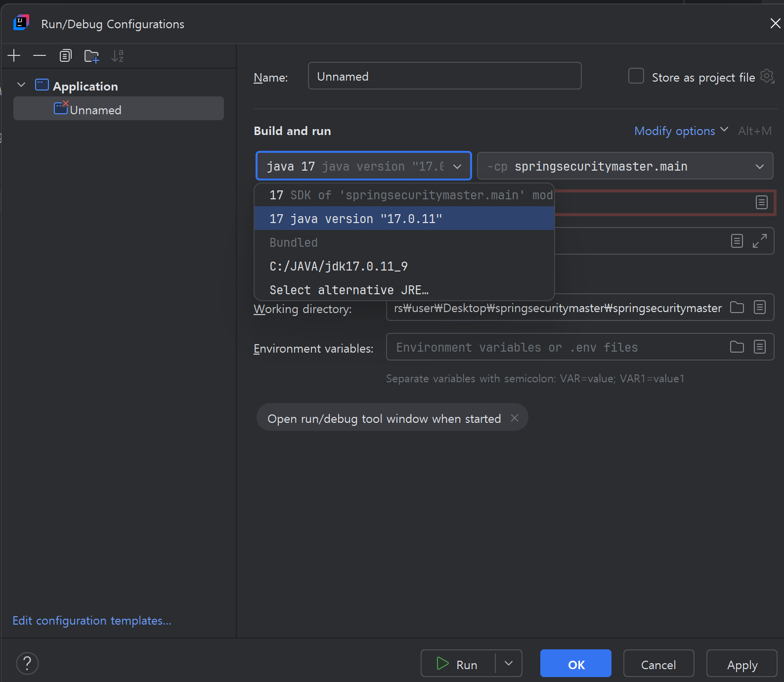Select the Application tree label

[x=86, y=87]
